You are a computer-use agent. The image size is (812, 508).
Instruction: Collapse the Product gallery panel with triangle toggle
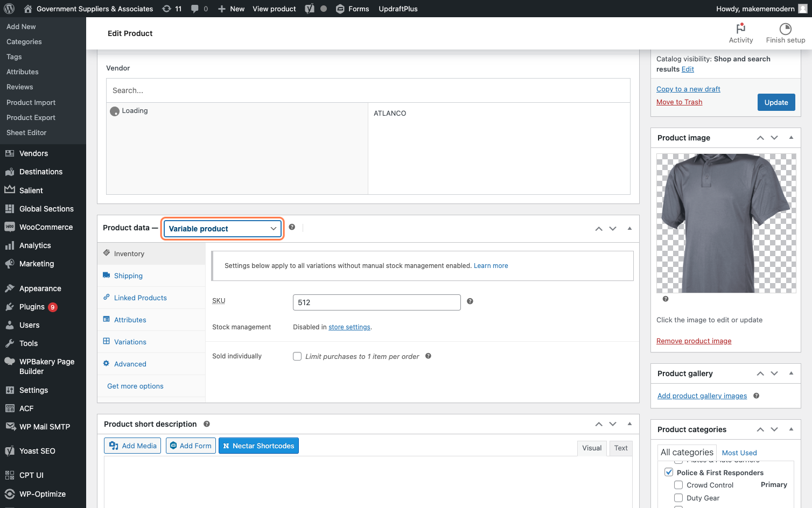tap(791, 373)
